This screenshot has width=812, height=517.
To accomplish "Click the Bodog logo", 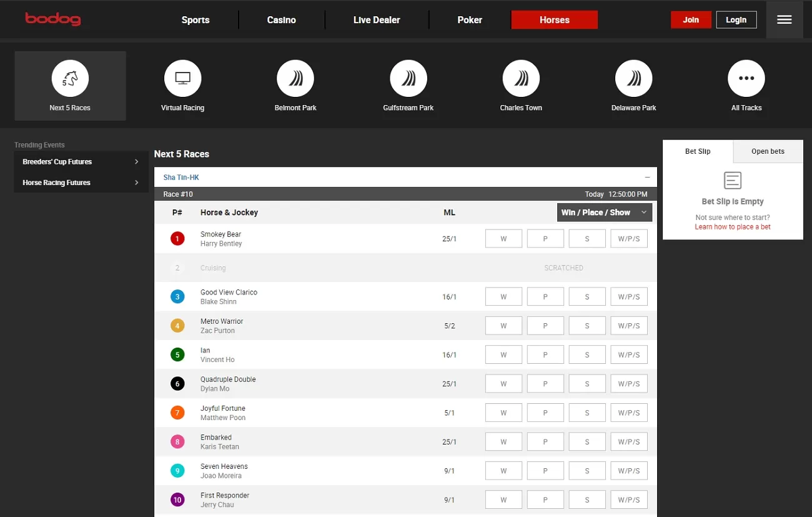I will click(x=53, y=19).
